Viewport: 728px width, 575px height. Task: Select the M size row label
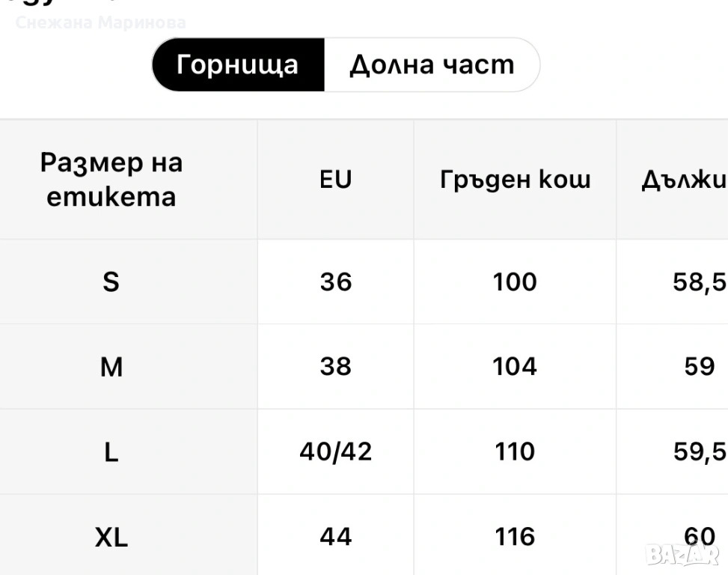(111, 367)
